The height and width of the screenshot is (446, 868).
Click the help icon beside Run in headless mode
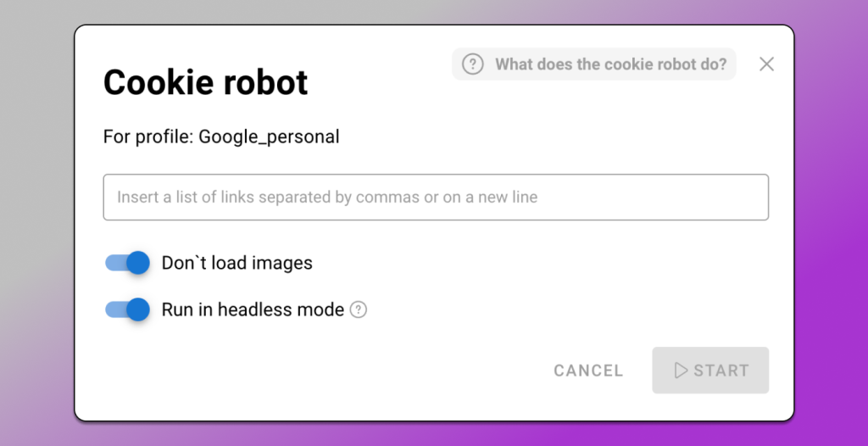click(359, 309)
